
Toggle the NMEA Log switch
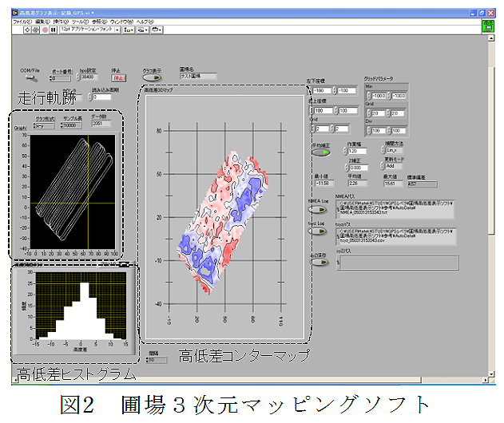[318, 210]
